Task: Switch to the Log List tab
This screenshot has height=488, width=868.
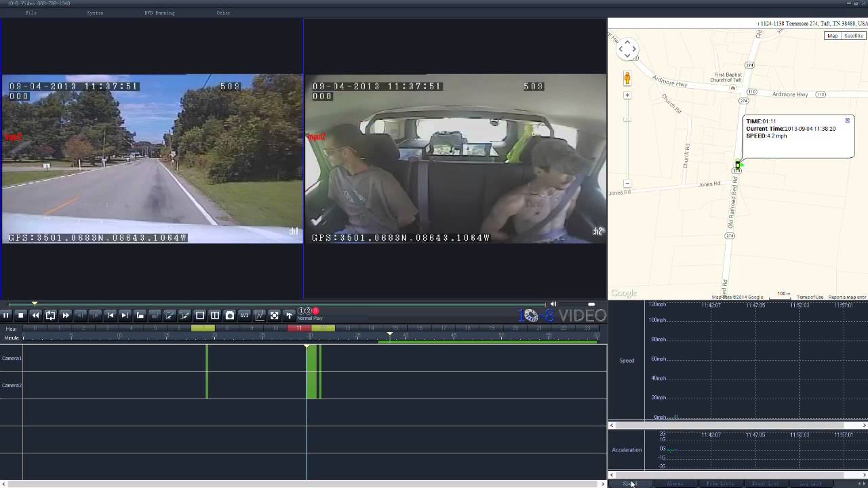Action: click(x=810, y=483)
